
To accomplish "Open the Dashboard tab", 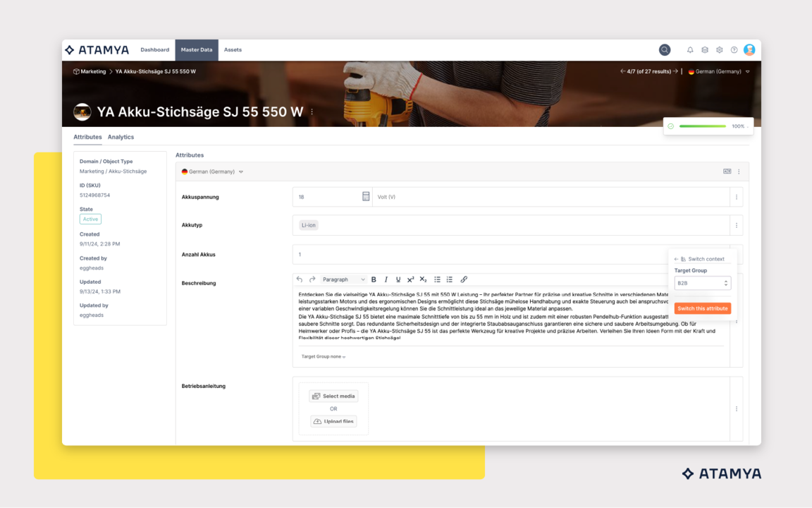I will point(155,50).
